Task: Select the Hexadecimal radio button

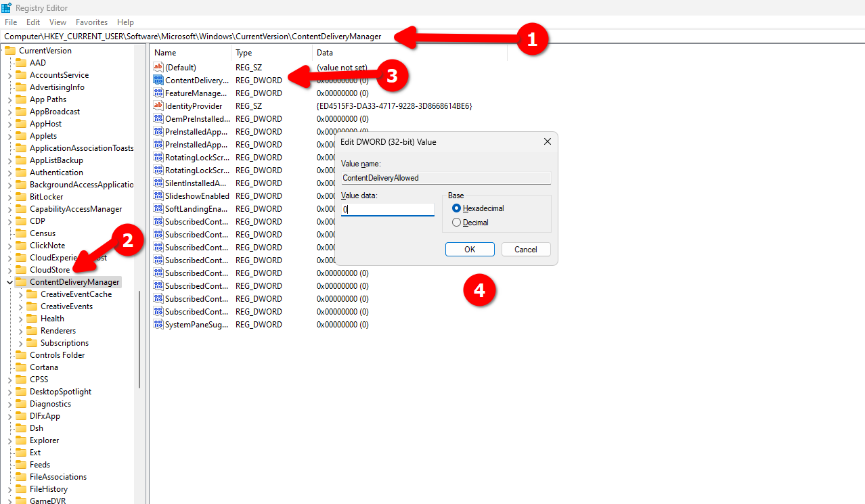Action: pyautogui.click(x=457, y=208)
